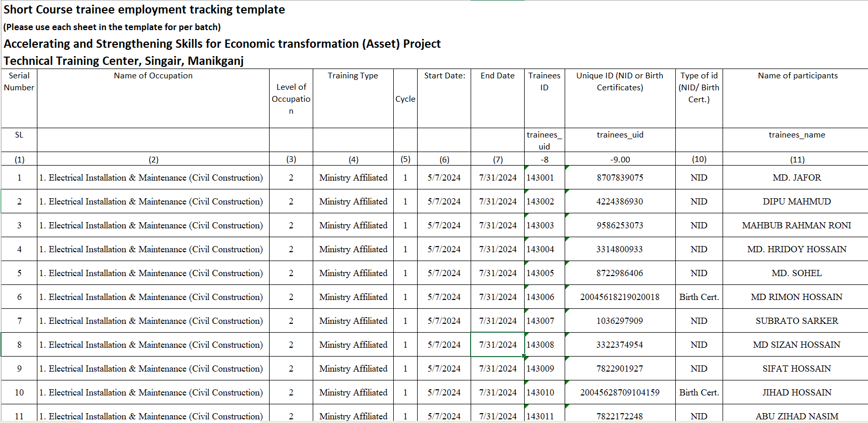This screenshot has height=423, width=868.
Task: Select trainee ID 143009
Action: pos(541,369)
